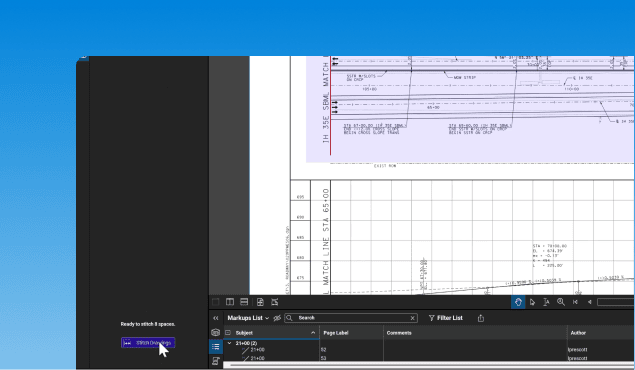Toggle hide markups eye icon
The image size is (635, 370).
pos(277,318)
